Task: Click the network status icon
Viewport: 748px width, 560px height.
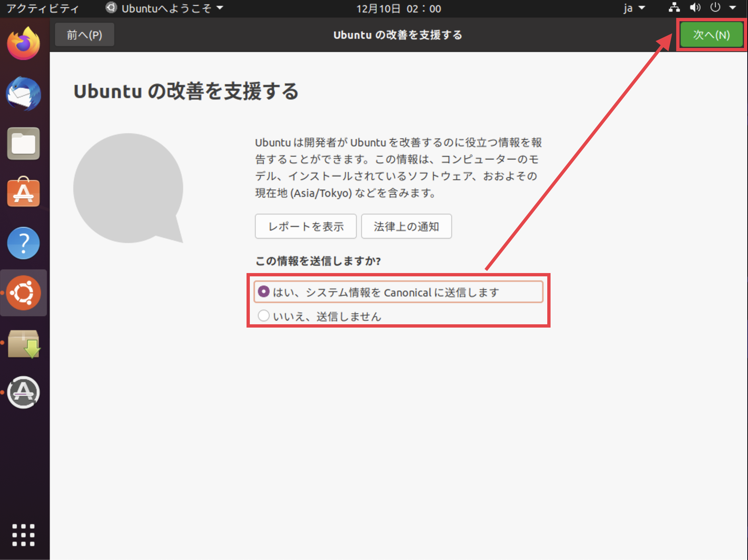Action: point(674,8)
